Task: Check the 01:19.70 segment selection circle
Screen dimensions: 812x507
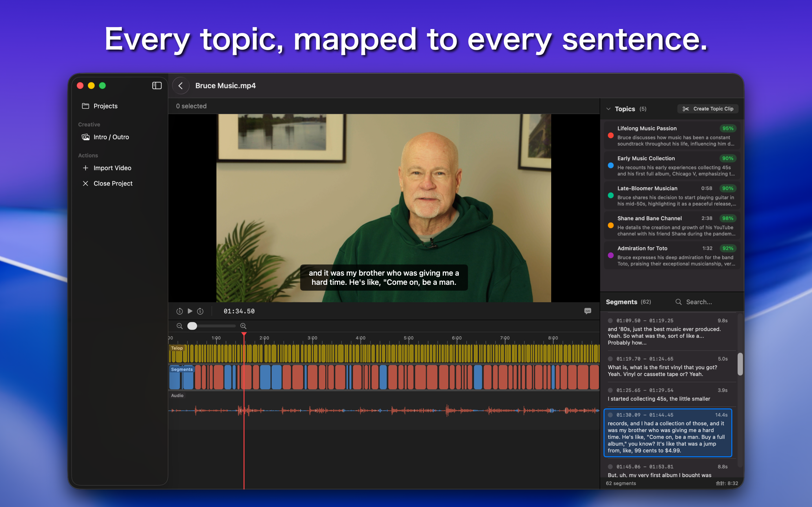Action: point(610,359)
